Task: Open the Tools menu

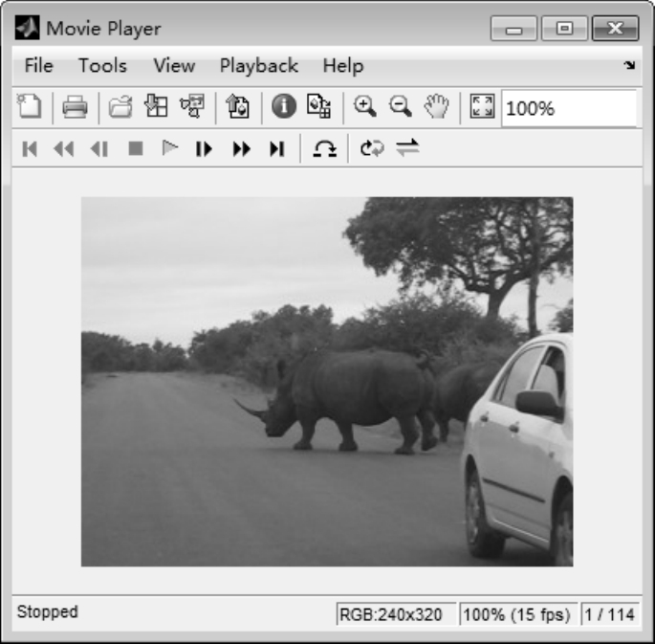Action: pyautogui.click(x=102, y=66)
